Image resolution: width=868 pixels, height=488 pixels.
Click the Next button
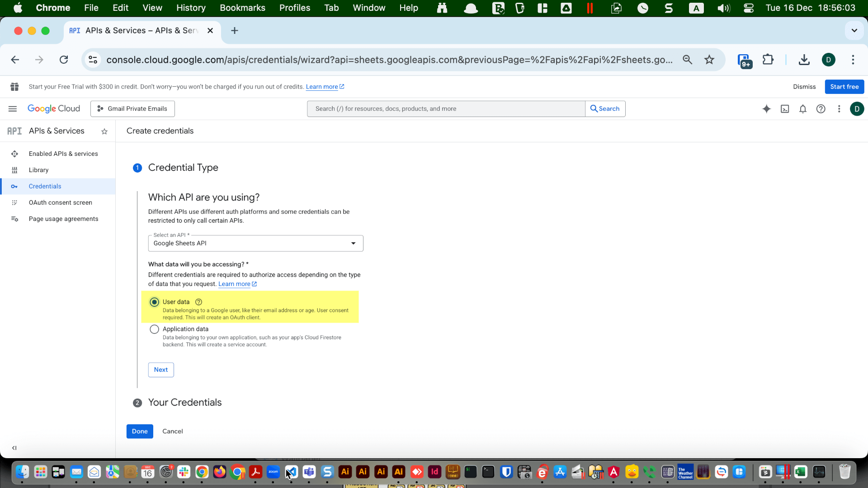click(160, 370)
